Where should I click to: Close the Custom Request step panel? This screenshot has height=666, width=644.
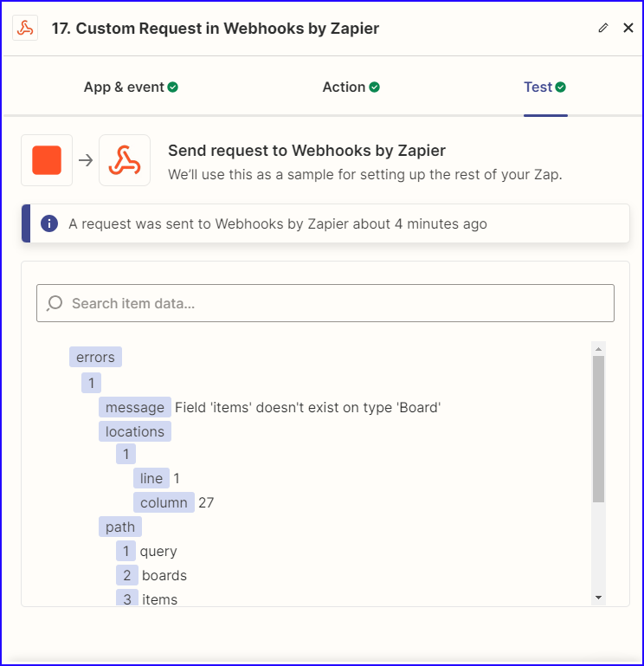[x=628, y=28]
